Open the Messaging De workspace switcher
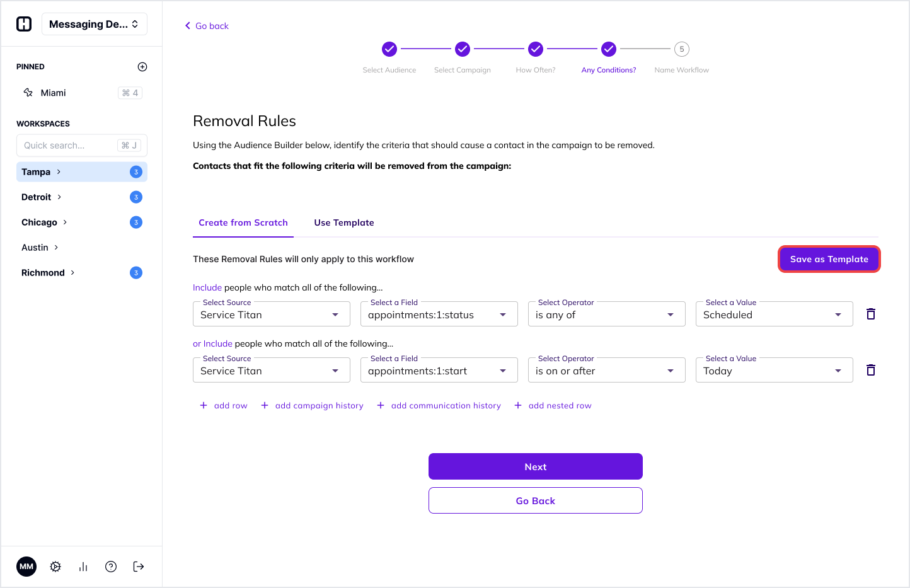The height and width of the screenshot is (588, 910). point(94,24)
